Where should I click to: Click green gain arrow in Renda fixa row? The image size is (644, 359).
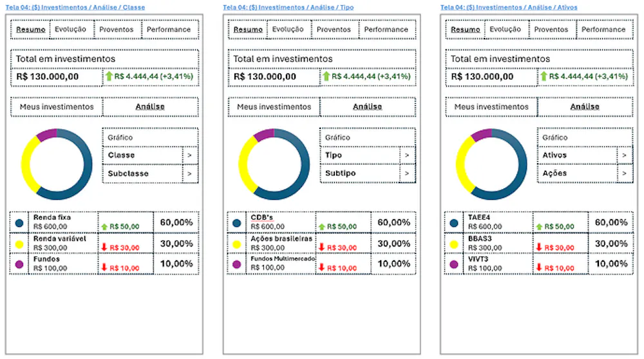point(104,227)
